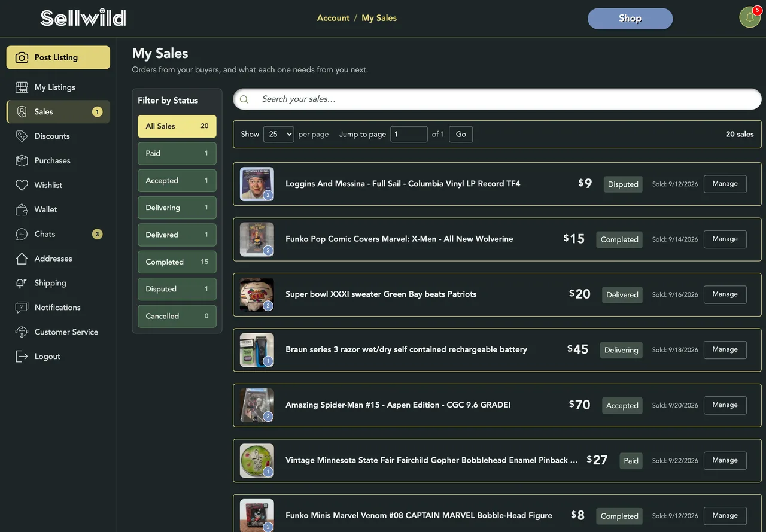Select the Purchases box icon

pos(22,161)
